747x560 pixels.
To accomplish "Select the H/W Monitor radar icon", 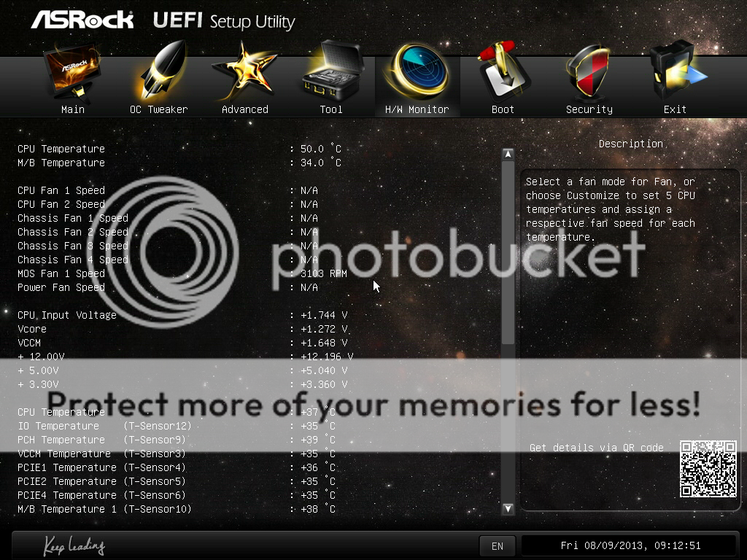I will (418, 71).
